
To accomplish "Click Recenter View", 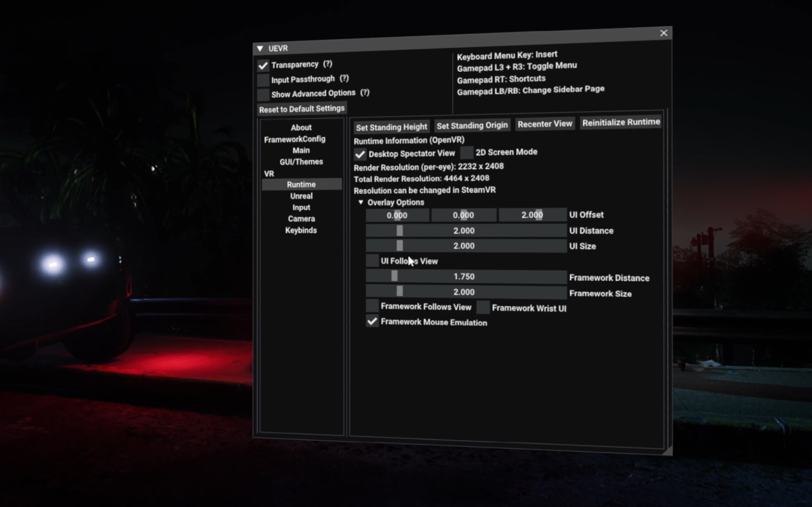I will [x=545, y=124].
